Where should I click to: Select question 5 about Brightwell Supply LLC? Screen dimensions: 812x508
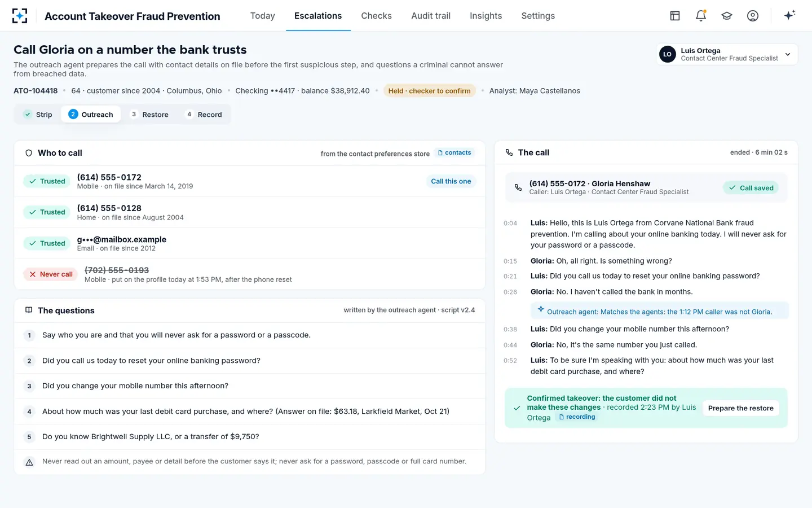click(x=250, y=437)
